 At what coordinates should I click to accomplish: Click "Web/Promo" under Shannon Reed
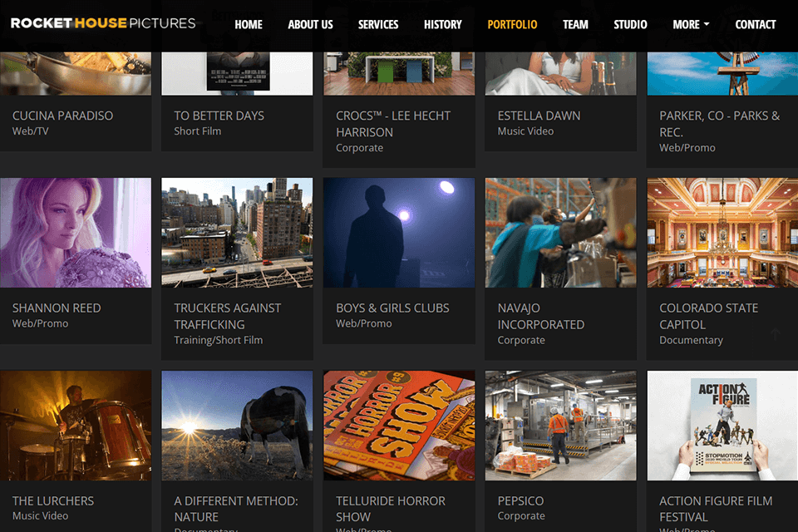coord(40,324)
